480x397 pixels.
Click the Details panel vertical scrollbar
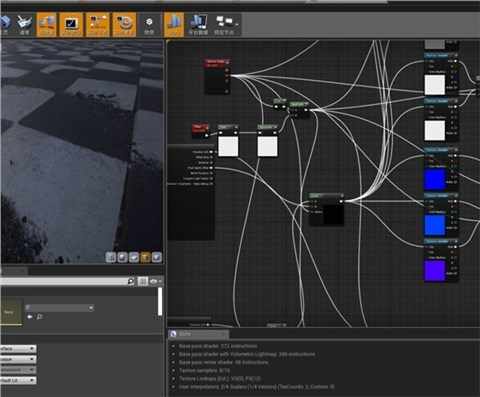(160, 301)
